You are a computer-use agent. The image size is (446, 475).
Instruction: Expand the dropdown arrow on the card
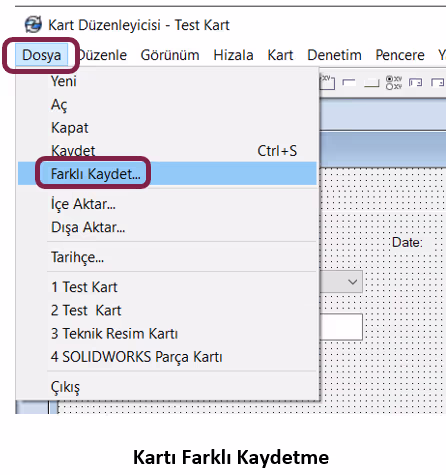353,282
